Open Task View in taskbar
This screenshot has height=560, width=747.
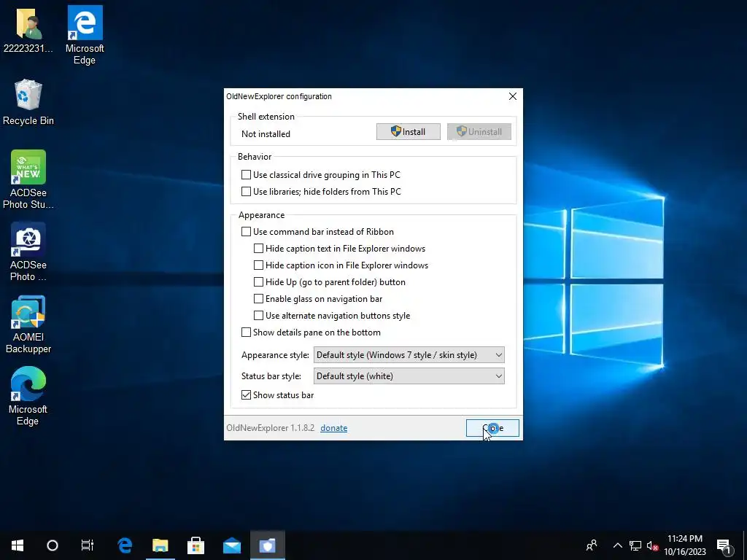(x=88, y=545)
